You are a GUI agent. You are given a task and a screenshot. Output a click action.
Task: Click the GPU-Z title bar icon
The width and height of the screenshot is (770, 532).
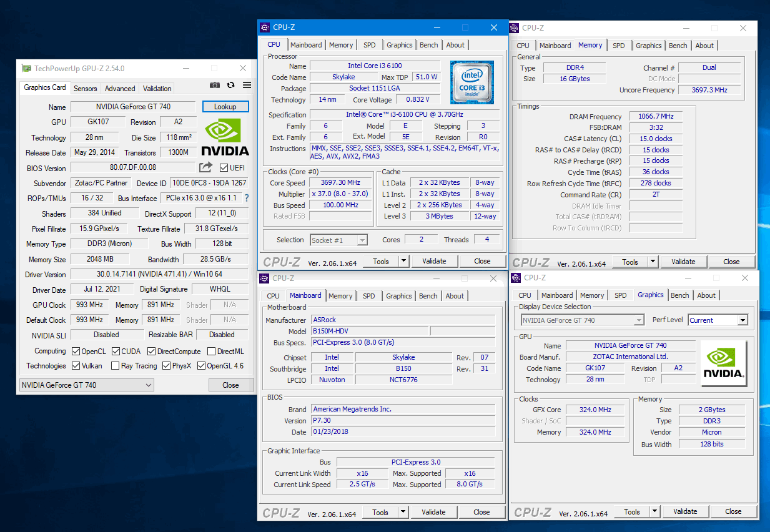[26, 68]
